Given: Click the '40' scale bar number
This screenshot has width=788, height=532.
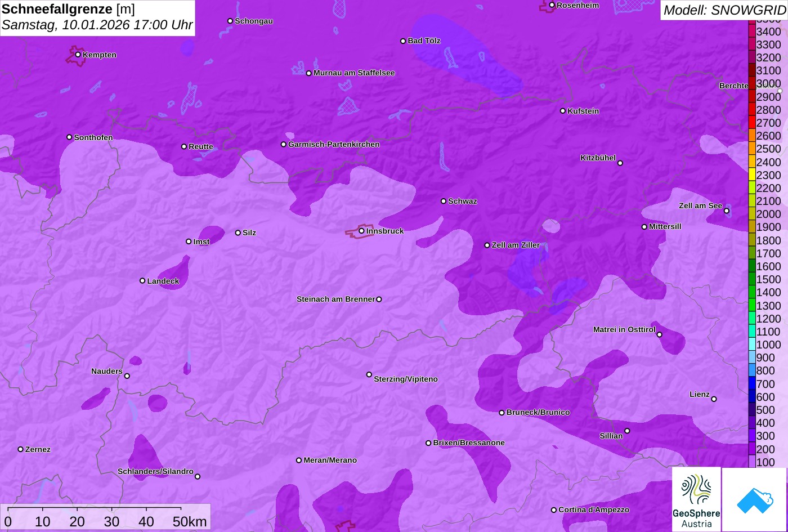Looking at the screenshot, I should (x=146, y=522).
